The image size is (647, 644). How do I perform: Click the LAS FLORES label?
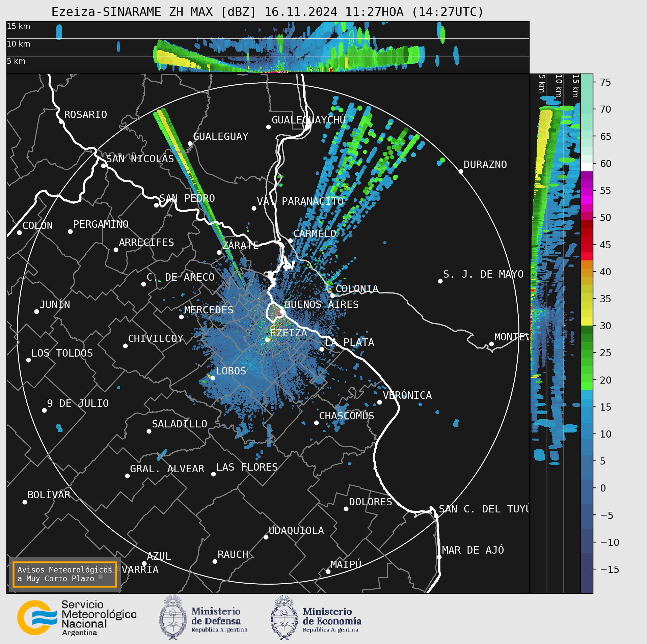[247, 467]
